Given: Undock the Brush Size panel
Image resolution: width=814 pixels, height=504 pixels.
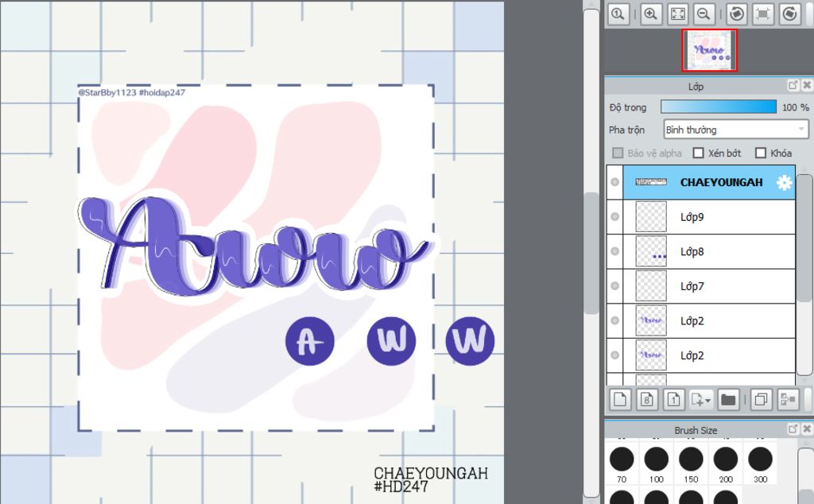Looking at the screenshot, I should click(x=793, y=428).
